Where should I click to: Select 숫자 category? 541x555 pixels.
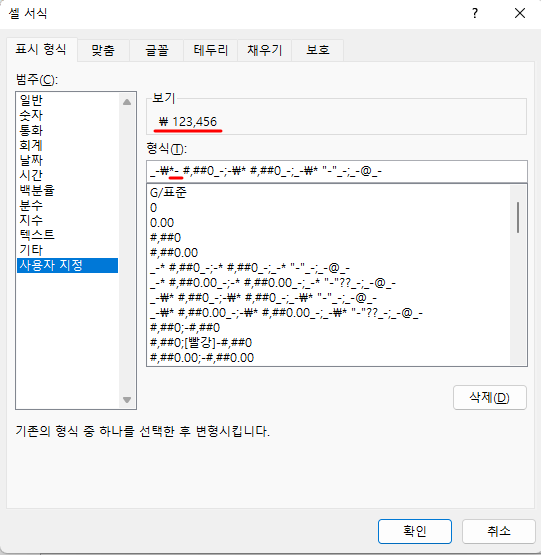tap(67, 115)
